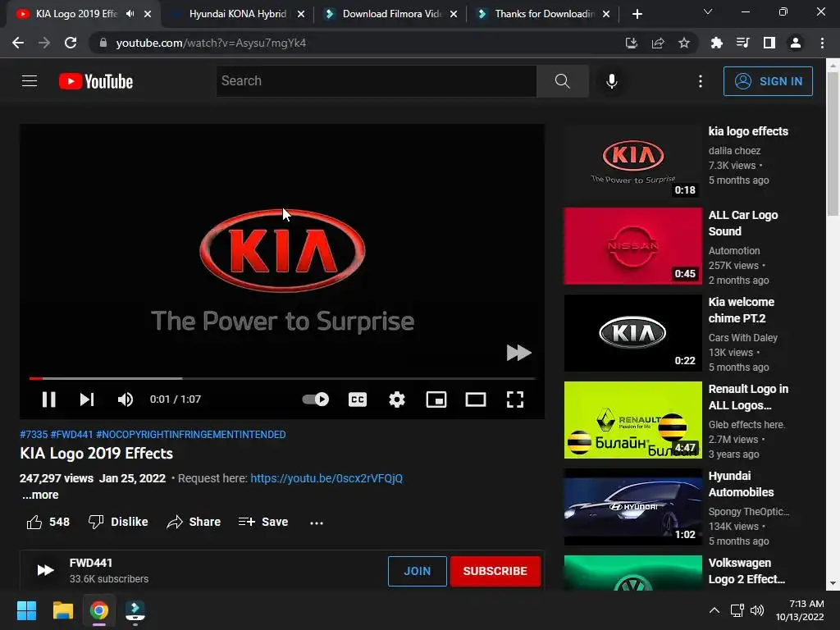Go to the YouTube home logo

[x=96, y=81]
